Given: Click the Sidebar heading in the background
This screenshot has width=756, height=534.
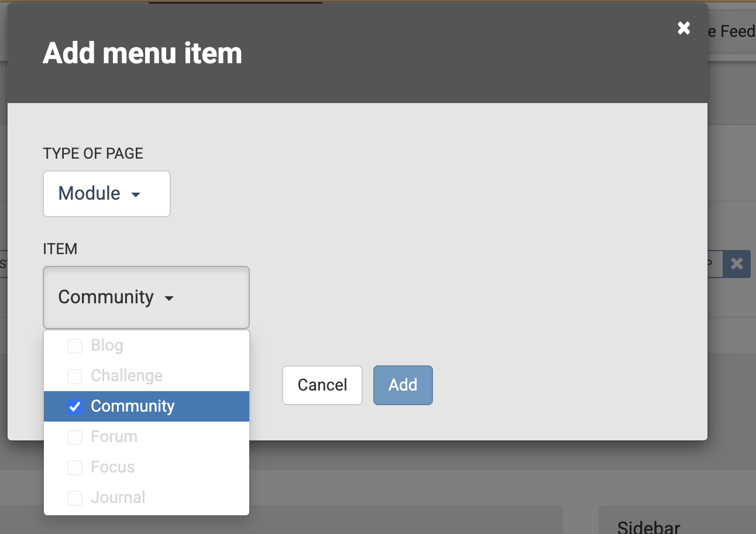Looking at the screenshot, I should 648,527.
